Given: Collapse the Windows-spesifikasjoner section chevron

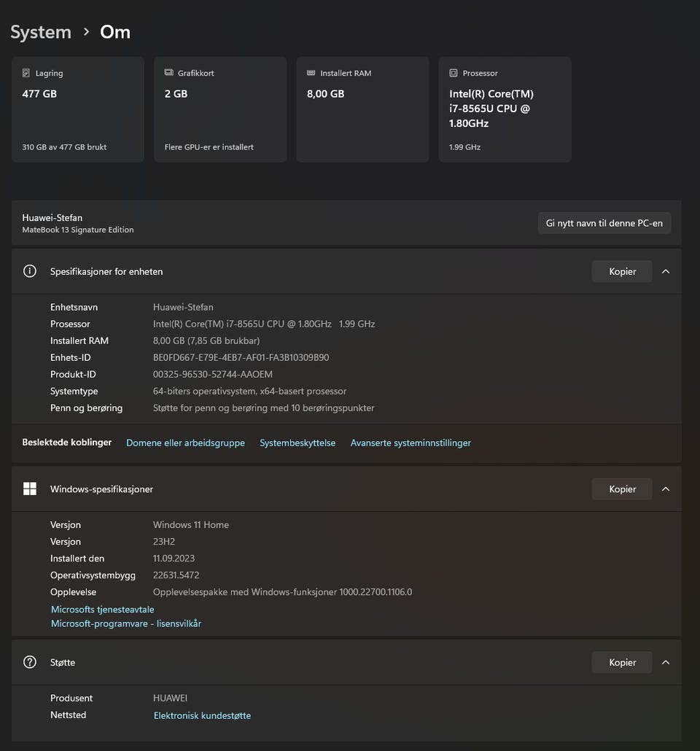Looking at the screenshot, I should (665, 489).
